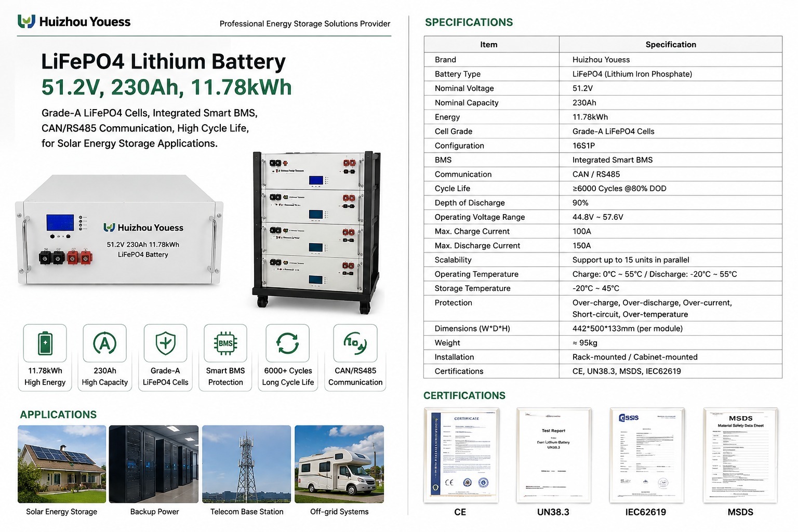Screen dimensions: 798x532
Task: Click the 'IEC62619' label under the certificate
Action: (x=646, y=512)
